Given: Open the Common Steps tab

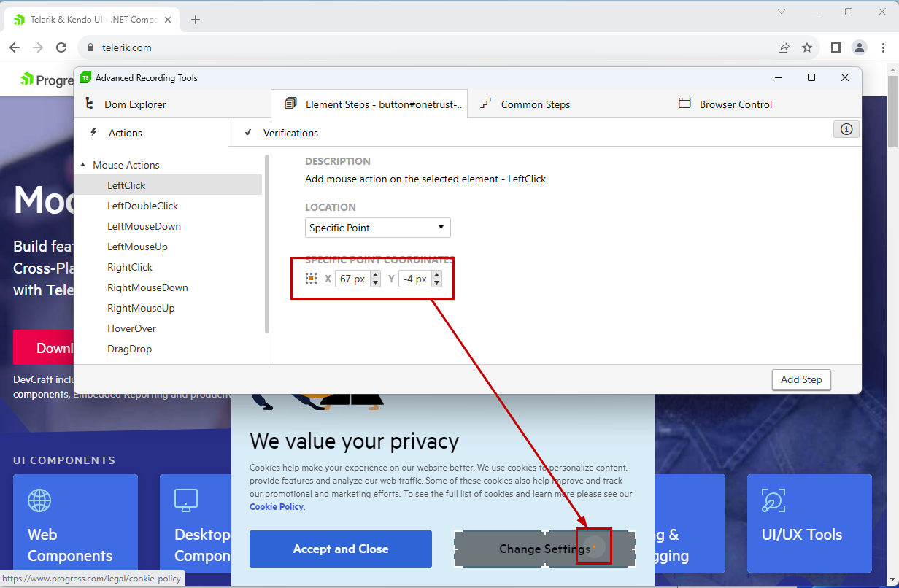Looking at the screenshot, I should (x=526, y=104).
